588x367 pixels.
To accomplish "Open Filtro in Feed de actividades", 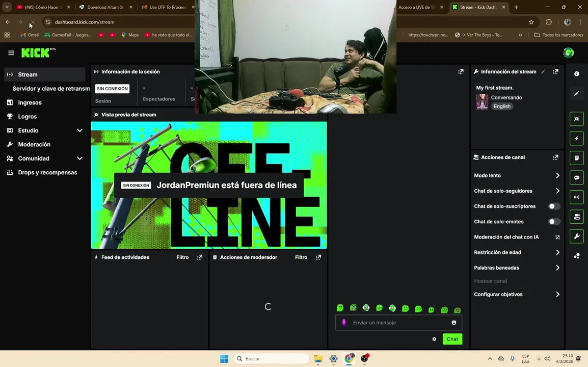I will point(182,257).
